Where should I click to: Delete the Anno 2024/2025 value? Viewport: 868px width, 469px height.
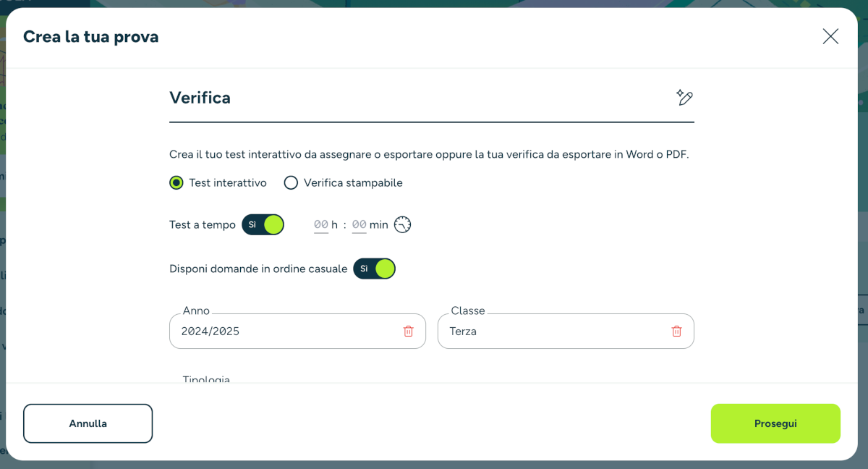click(x=408, y=331)
